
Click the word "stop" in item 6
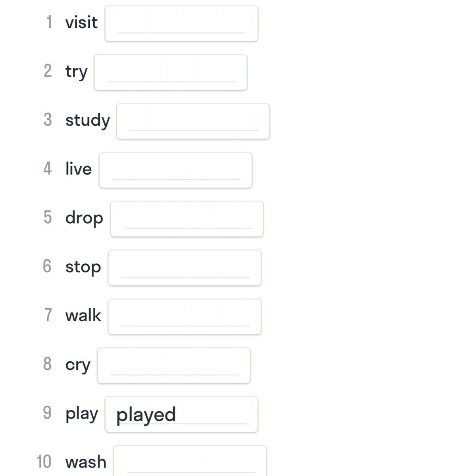pyautogui.click(x=83, y=267)
